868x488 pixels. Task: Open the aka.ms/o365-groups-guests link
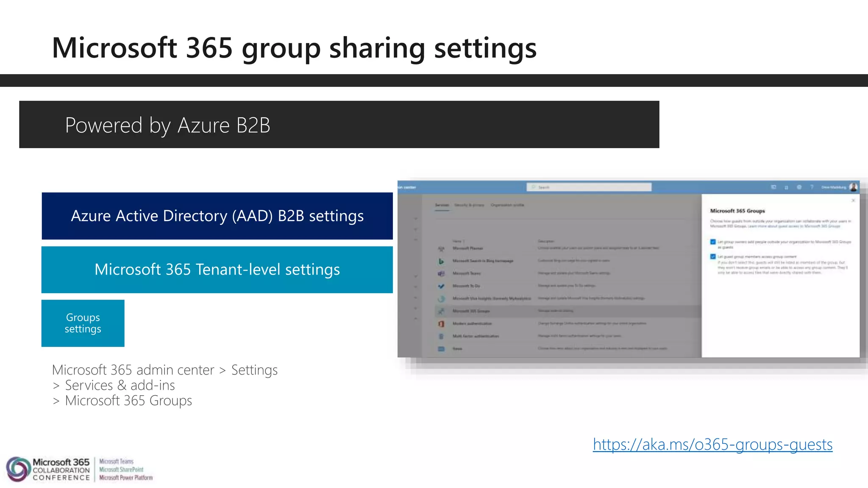[712, 445]
